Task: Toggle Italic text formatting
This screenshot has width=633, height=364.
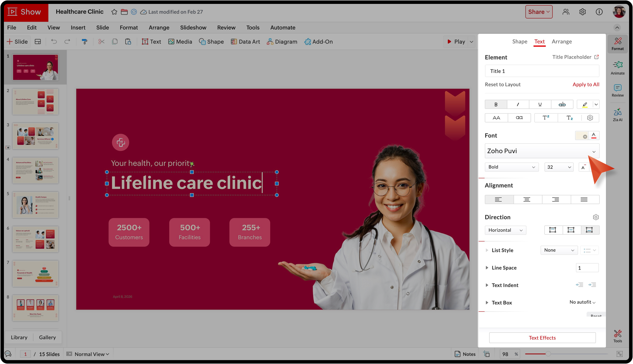Action: click(x=518, y=105)
